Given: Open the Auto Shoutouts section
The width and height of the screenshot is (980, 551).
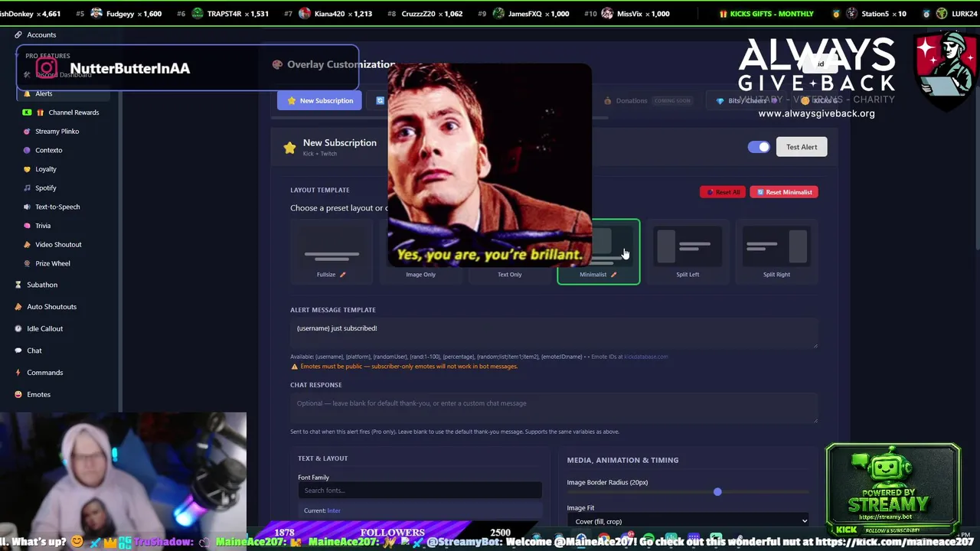Looking at the screenshot, I should [51, 307].
